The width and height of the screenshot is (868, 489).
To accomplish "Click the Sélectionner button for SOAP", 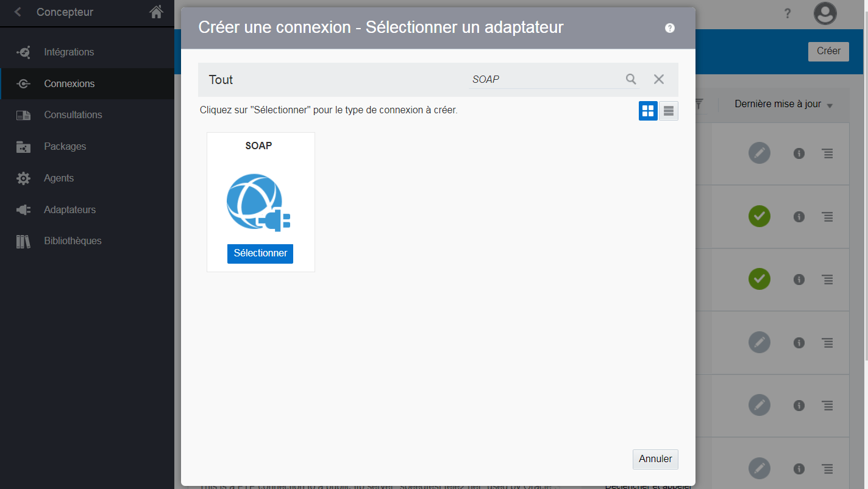I will (260, 253).
